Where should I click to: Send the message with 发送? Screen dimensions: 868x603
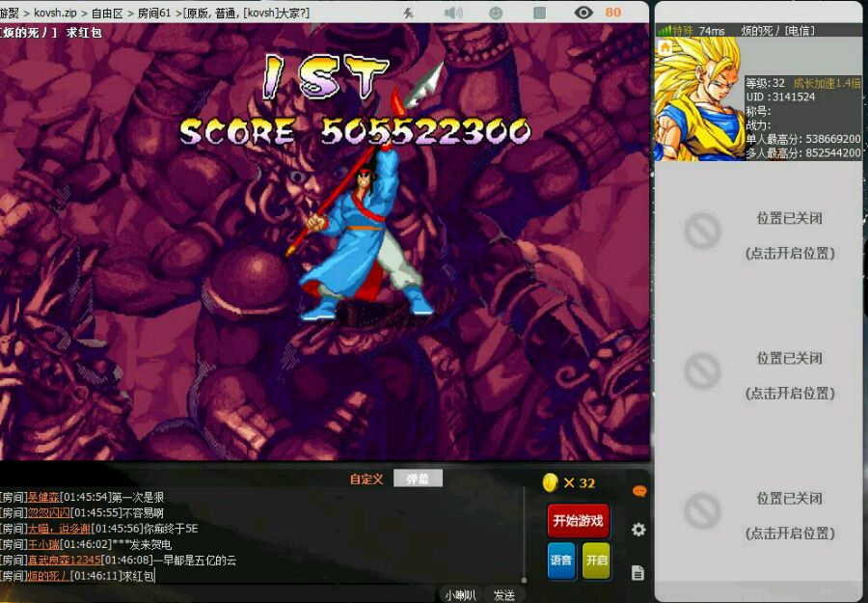(x=503, y=595)
